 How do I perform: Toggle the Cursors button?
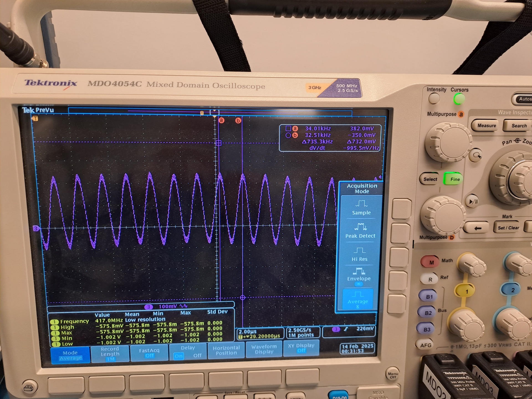459,99
